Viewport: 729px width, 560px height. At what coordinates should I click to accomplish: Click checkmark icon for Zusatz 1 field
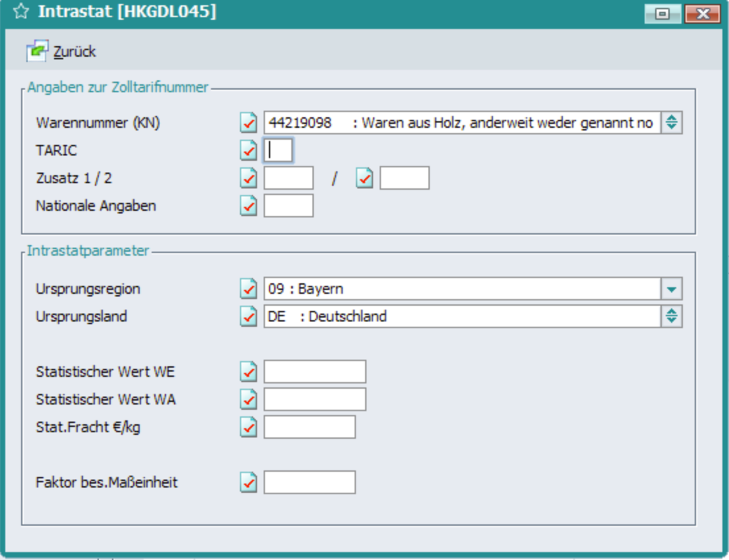248,178
